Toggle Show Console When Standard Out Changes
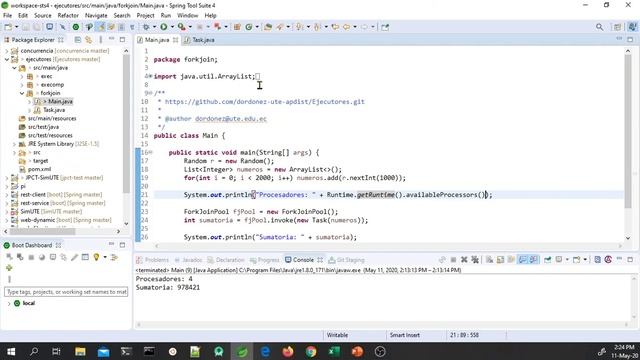The width and height of the screenshot is (640, 360). click(x=523, y=260)
